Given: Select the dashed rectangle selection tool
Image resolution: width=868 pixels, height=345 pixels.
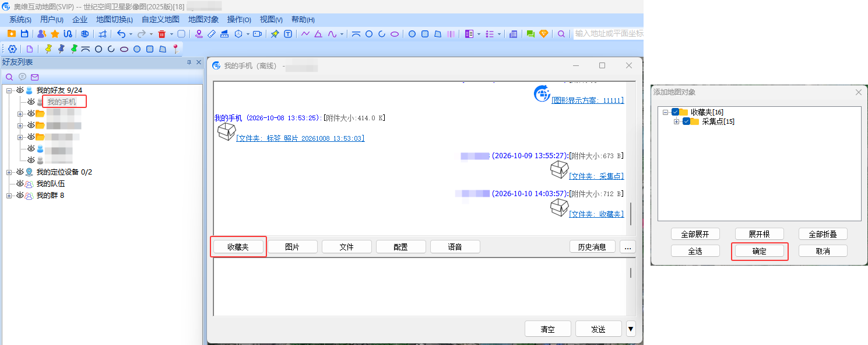Looking at the screenshot, I should click(x=181, y=34).
